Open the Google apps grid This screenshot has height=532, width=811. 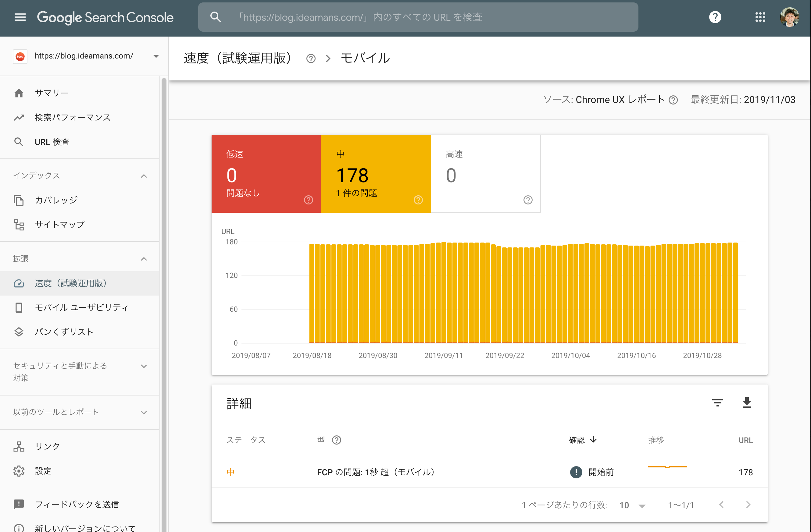(760, 17)
